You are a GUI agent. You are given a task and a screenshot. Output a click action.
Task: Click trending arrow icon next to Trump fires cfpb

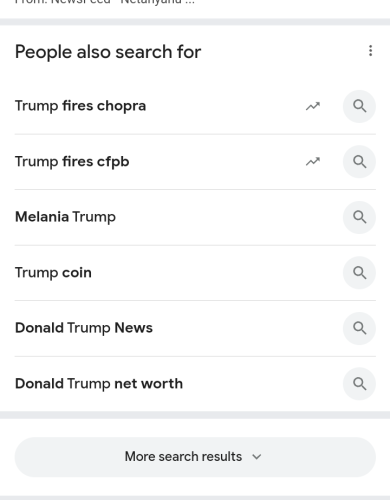click(x=313, y=162)
